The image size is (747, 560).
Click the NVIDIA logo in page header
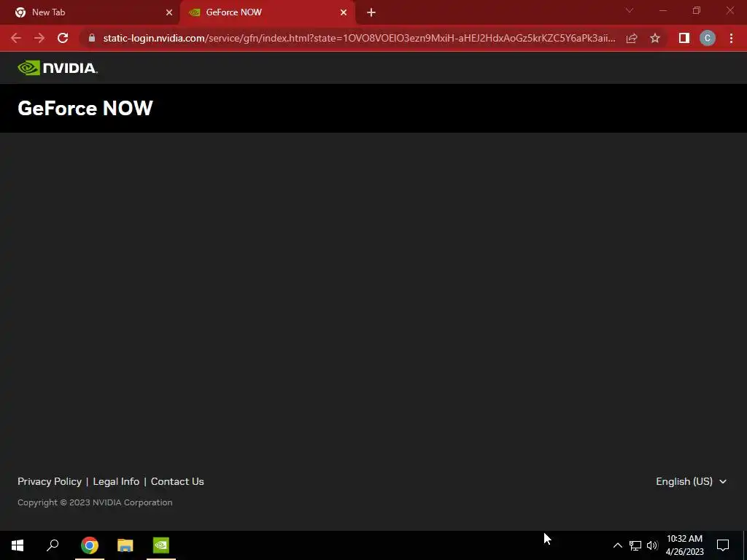pos(58,68)
